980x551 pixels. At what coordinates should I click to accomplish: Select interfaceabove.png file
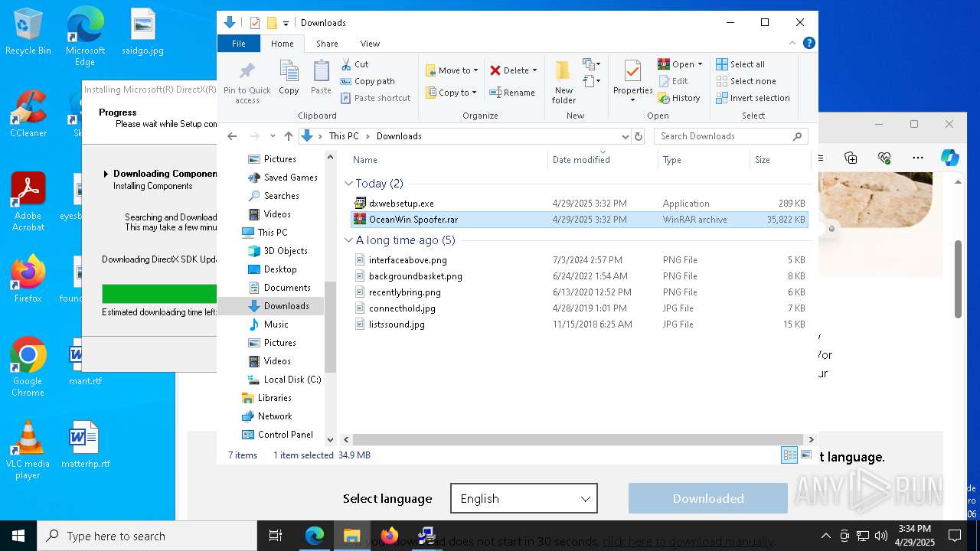tap(580, 260)
